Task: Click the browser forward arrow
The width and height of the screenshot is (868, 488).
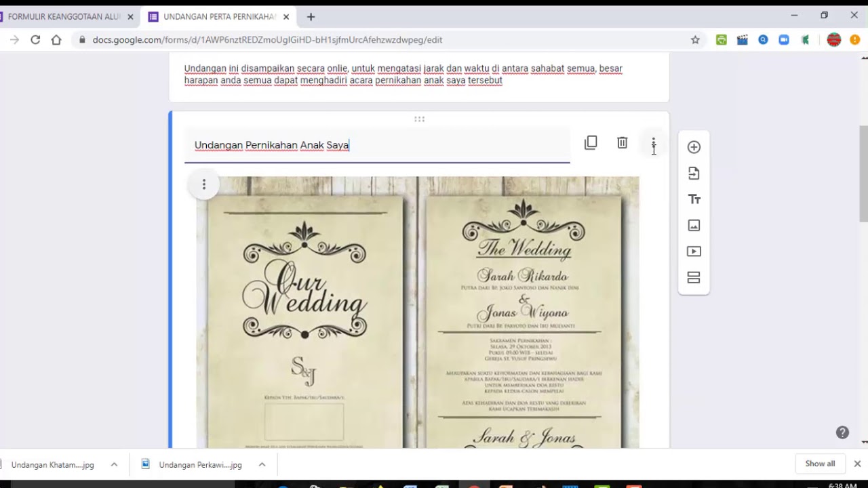Action: [14, 40]
